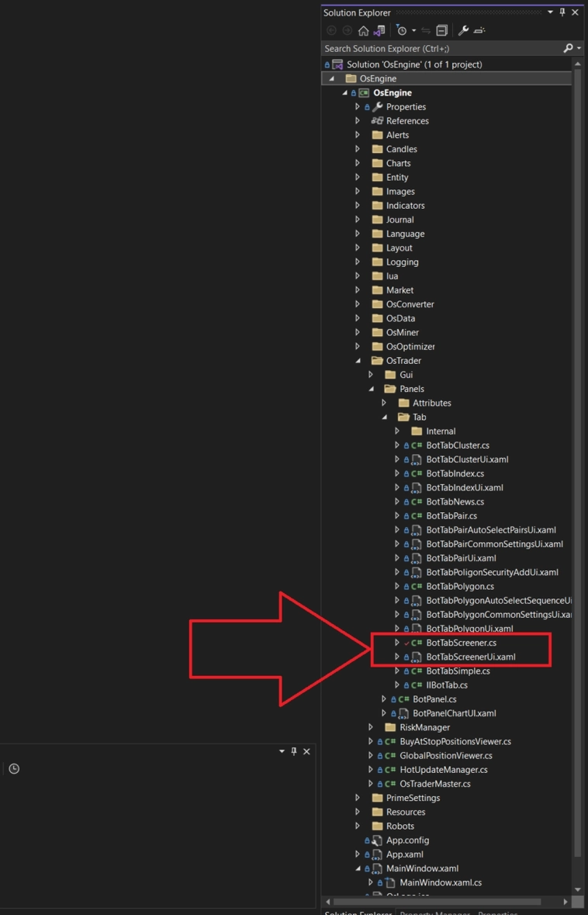Open the search options dropdown arrow
This screenshot has height=915, width=588.
point(579,48)
